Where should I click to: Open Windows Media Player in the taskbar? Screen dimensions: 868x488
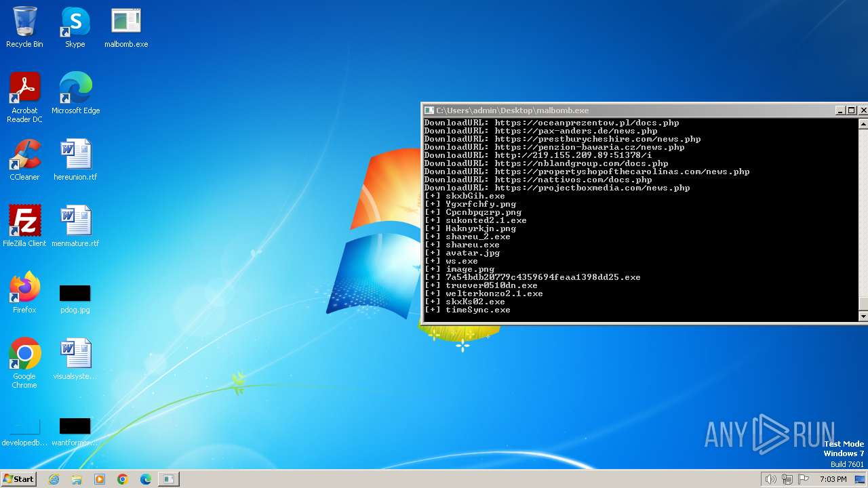pyautogui.click(x=100, y=479)
